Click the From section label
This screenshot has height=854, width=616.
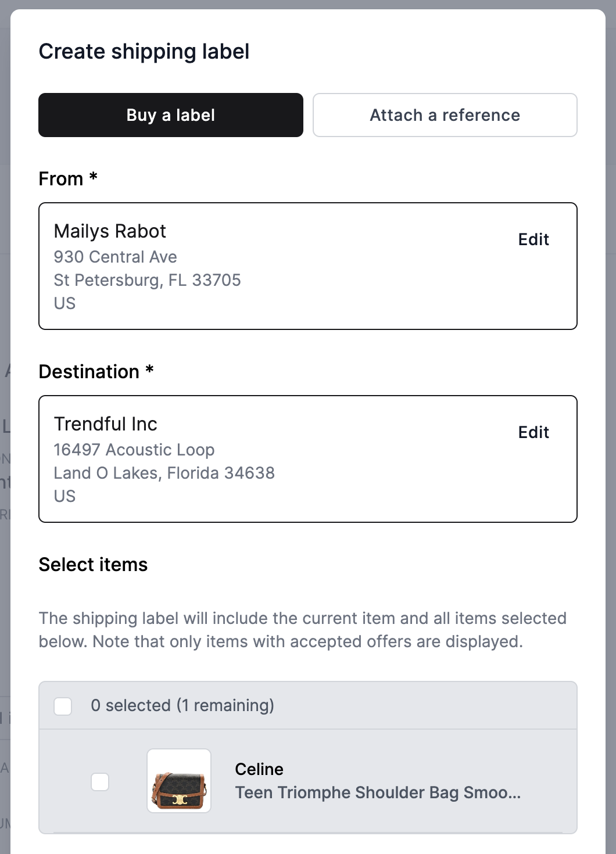[67, 178]
